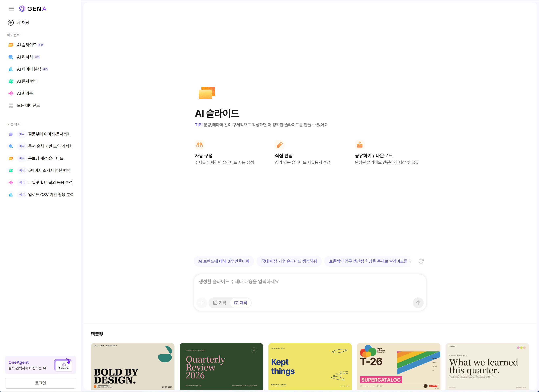Click the 자동 구성 heading text

[x=204, y=156]
